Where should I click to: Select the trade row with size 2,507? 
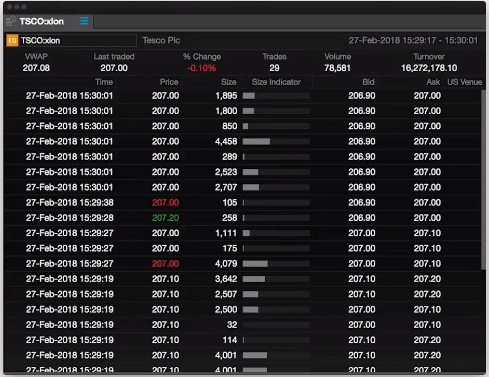[242, 294]
